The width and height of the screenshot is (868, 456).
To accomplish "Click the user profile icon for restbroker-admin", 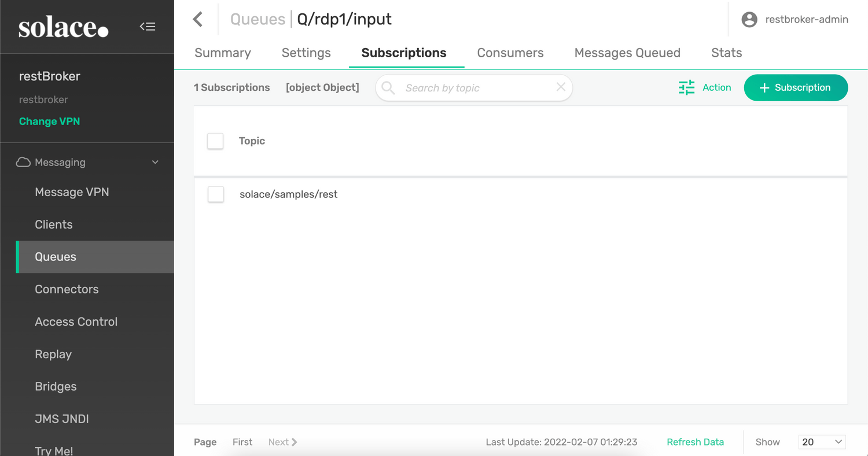I will (749, 19).
